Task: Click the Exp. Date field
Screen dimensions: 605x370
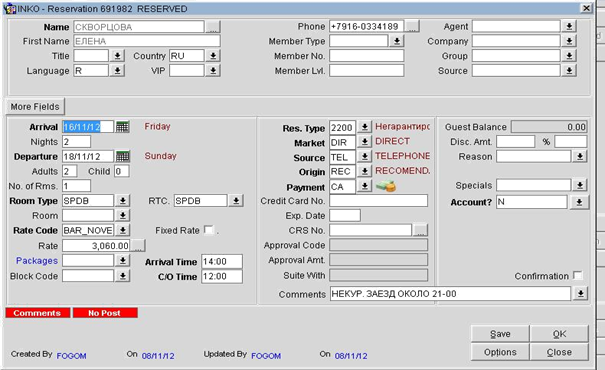Action: pyautogui.click(x=345, y=215)
